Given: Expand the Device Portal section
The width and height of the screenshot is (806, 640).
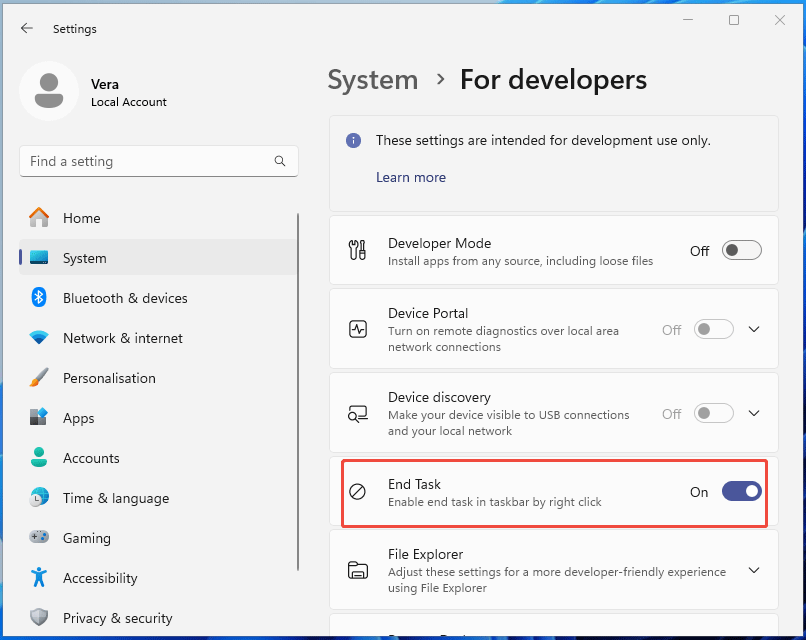Looking at the screenshot, I should pyautogui.click(x=754, y=330).
